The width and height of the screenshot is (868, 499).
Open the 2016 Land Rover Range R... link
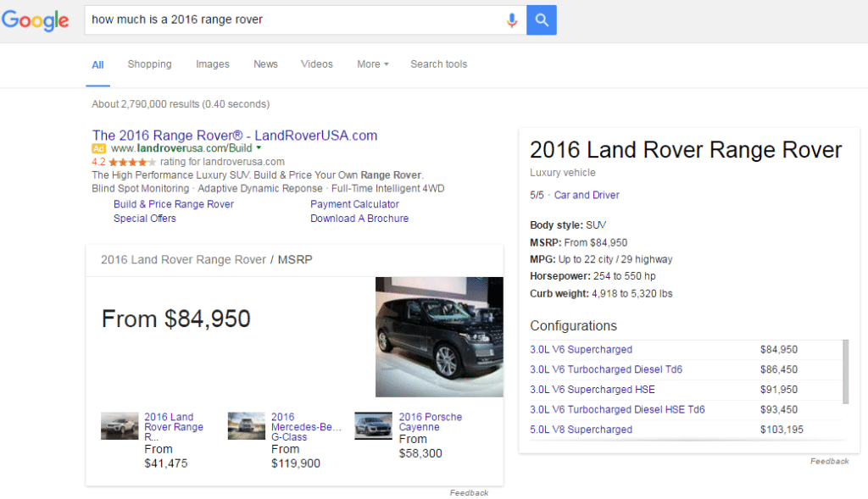point(174,427)
